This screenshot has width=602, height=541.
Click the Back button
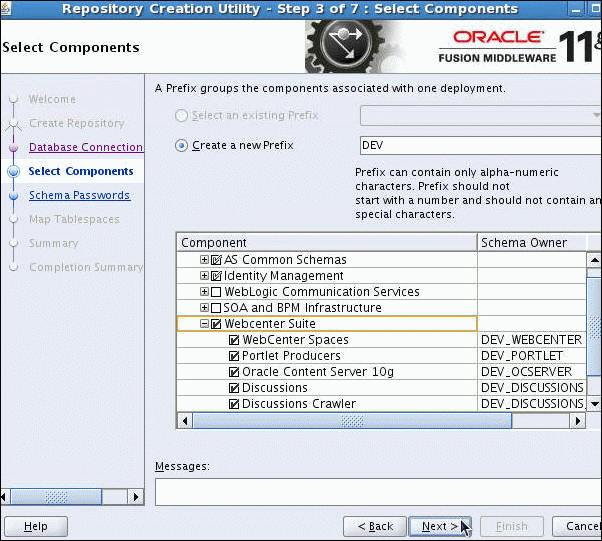pyautogui.click(x=375, y=526)
